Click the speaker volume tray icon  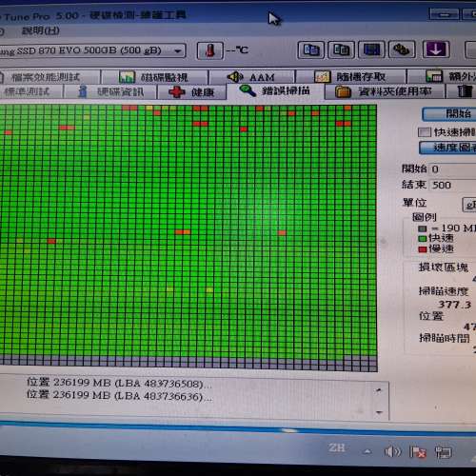click(x=392, y=451)
